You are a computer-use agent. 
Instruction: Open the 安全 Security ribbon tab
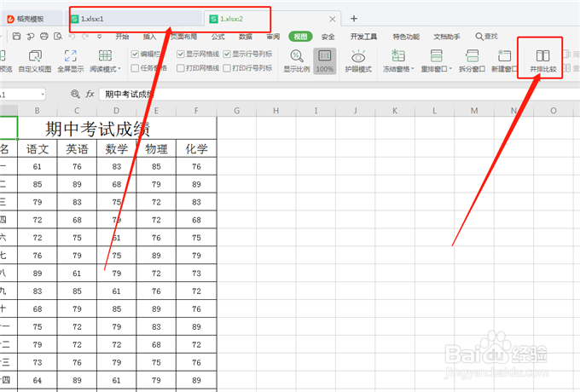pyautogui.click(x=328, y=37)
